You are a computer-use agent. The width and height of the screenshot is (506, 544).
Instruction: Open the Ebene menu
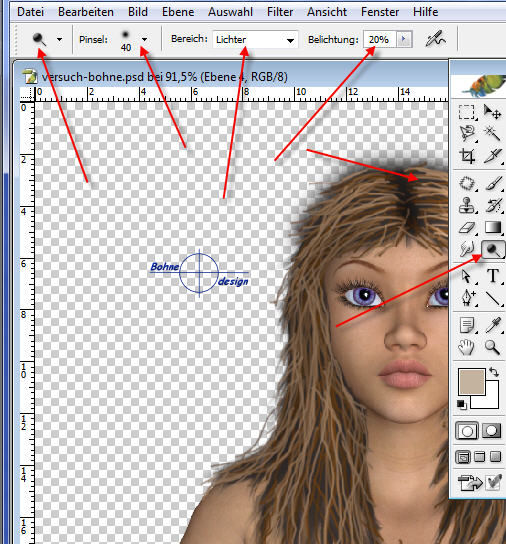tap(178, 12)
